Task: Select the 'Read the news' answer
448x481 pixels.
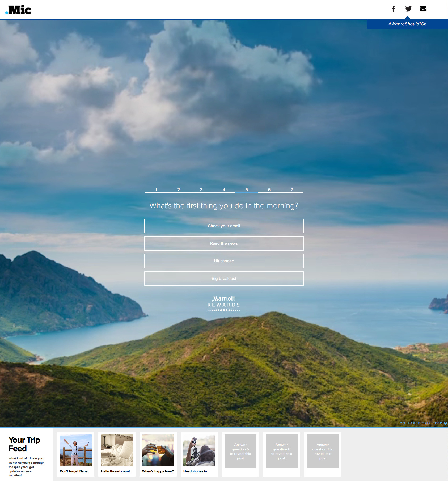Action: point(224,243)
